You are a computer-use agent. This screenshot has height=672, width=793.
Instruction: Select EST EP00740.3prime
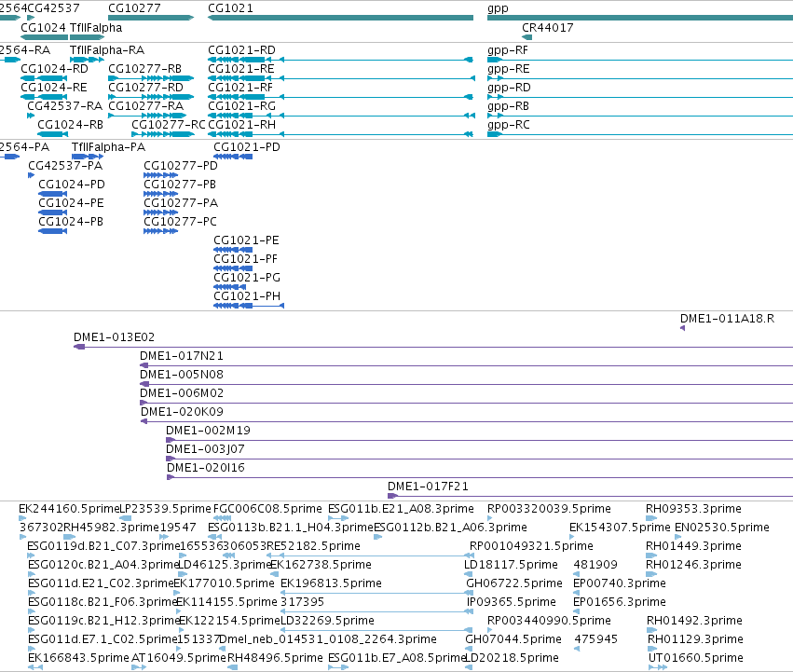619,583
